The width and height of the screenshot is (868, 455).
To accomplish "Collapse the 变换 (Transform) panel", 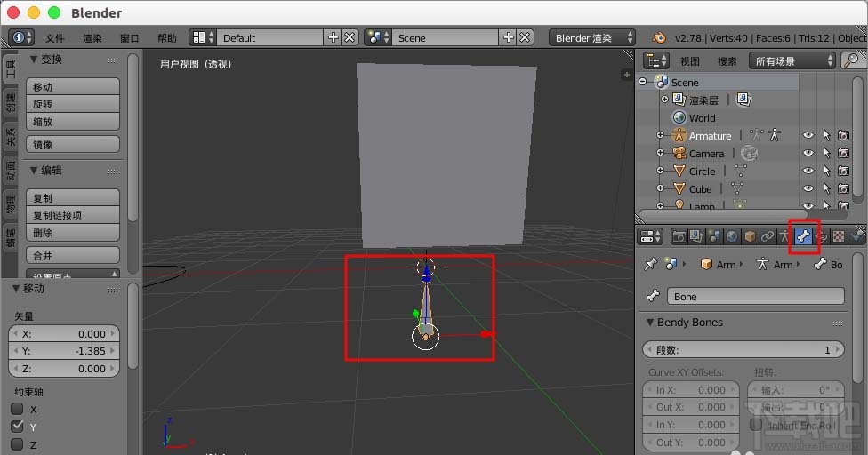I will [33, 60].
